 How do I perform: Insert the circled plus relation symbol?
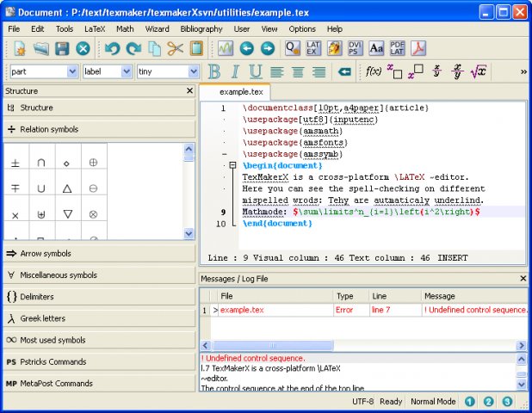click(93, 162)
